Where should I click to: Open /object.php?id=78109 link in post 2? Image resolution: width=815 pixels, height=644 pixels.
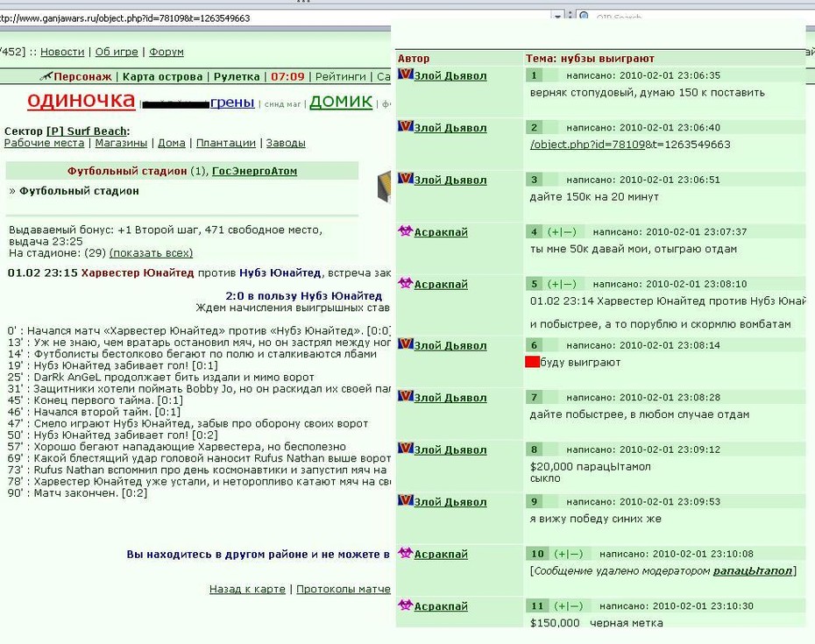587,145
